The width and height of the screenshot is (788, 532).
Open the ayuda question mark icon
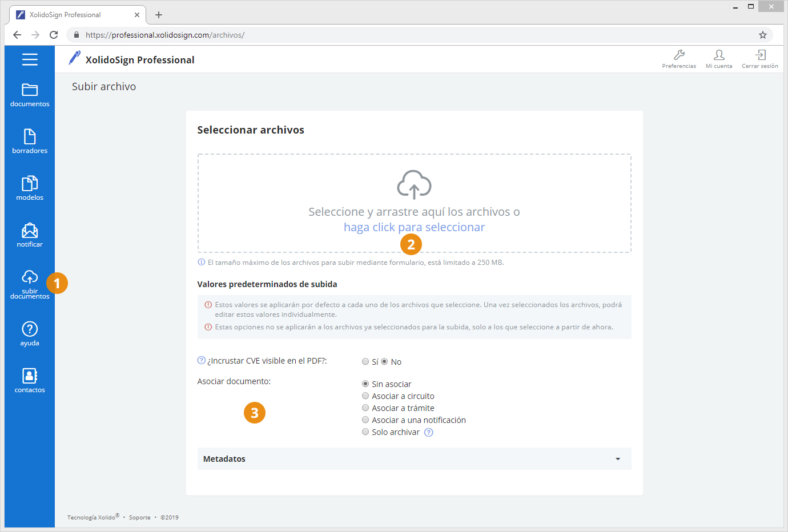coord(30,329)
